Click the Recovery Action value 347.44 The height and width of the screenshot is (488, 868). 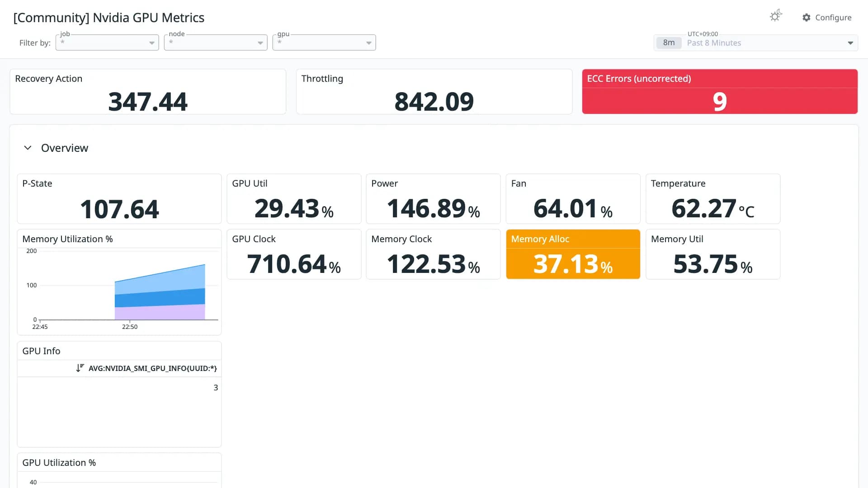click(x=148, y=102)
